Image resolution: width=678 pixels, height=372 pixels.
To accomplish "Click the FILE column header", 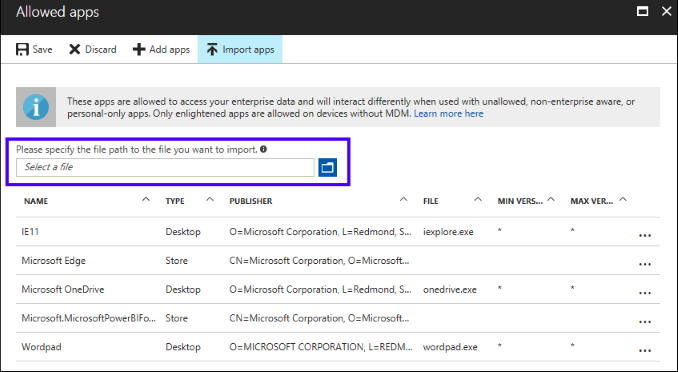I will 431,201.
